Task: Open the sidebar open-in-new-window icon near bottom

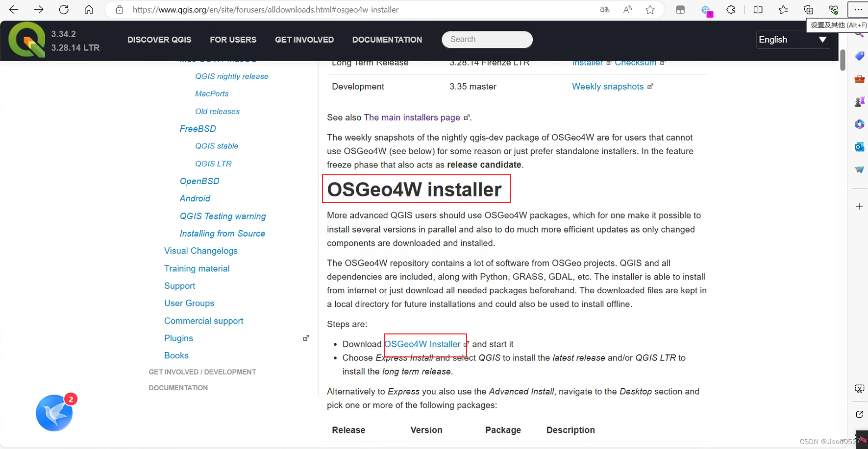Action: (859, 414)
